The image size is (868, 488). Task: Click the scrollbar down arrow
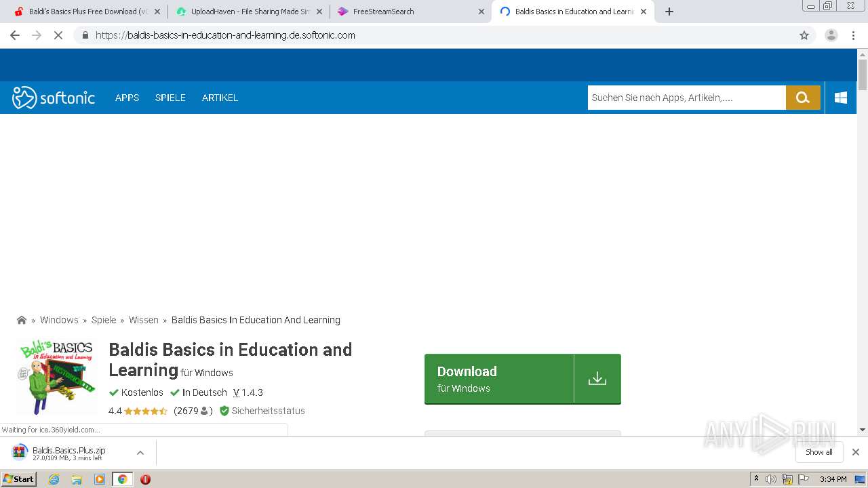coord(863,430)
